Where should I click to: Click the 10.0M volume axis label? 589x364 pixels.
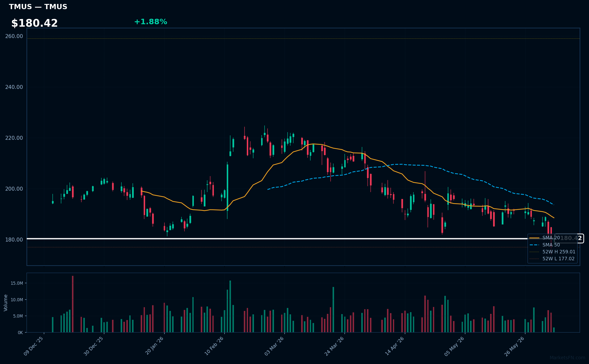coord(17,300)
